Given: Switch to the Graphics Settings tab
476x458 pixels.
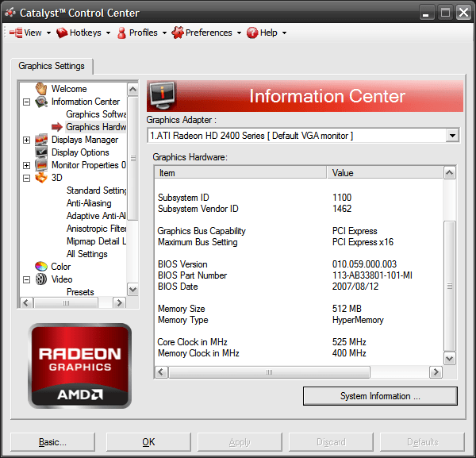Looking at the screenshot, I should point(52,67).
